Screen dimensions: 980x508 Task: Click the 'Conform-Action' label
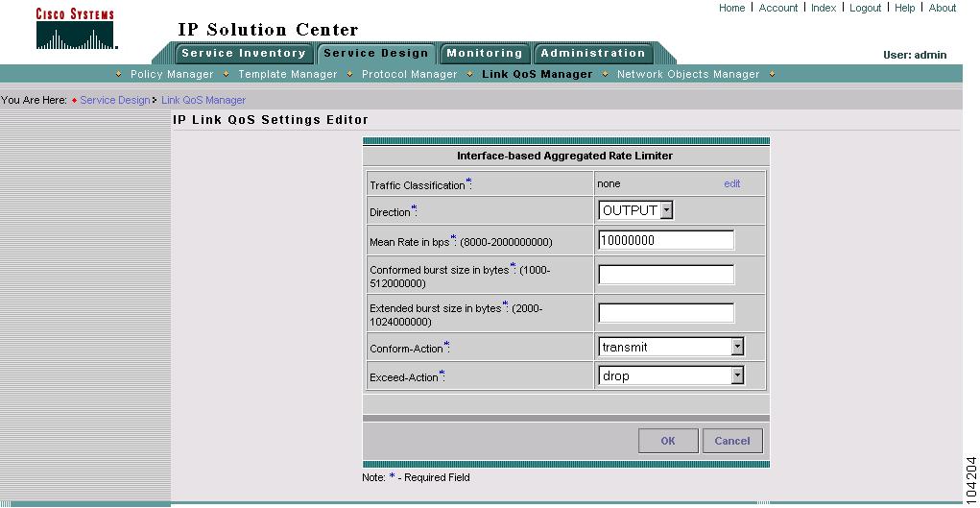point(410,348)
